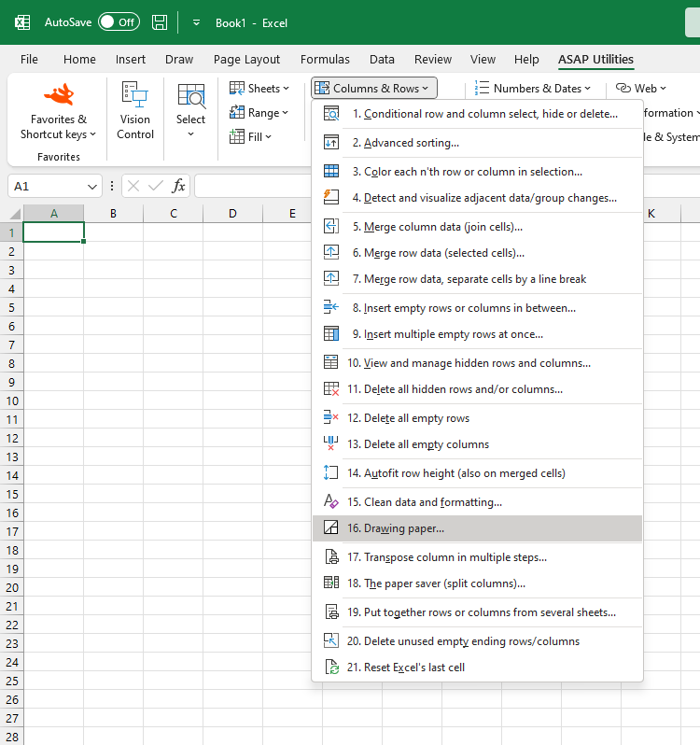Viewport: 700px width, 745px height.
Task: Choose 19. Put together rows or columns
Action: click(477, 612)
